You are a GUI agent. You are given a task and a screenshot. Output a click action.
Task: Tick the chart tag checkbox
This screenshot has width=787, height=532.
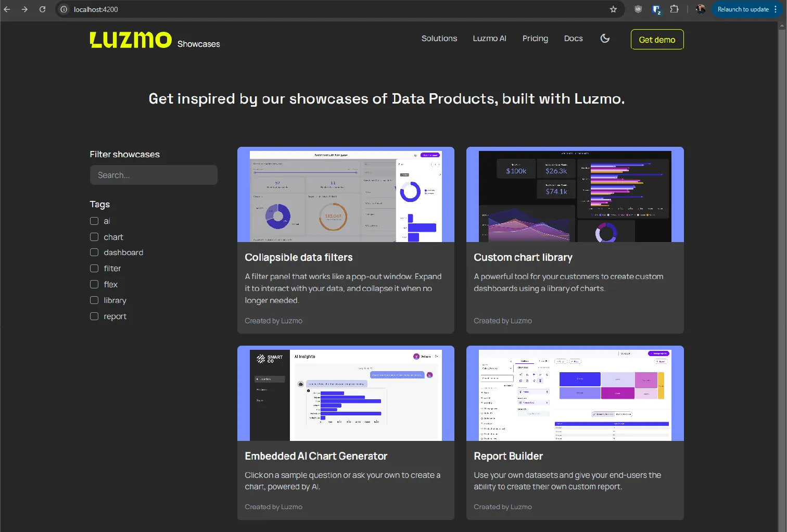(94, 237)
